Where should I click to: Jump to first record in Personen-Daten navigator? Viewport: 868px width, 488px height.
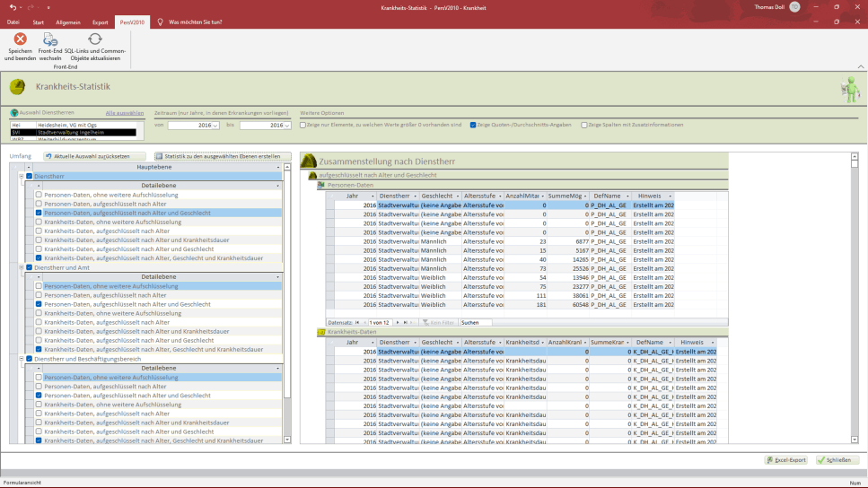[357, 322]
